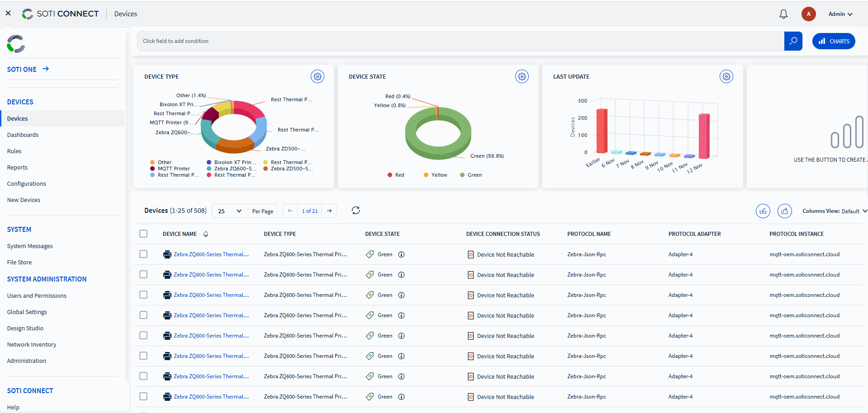Open Configurations in sidebar
The width and height of the screenshot is (868, 413).
(26, 183)
